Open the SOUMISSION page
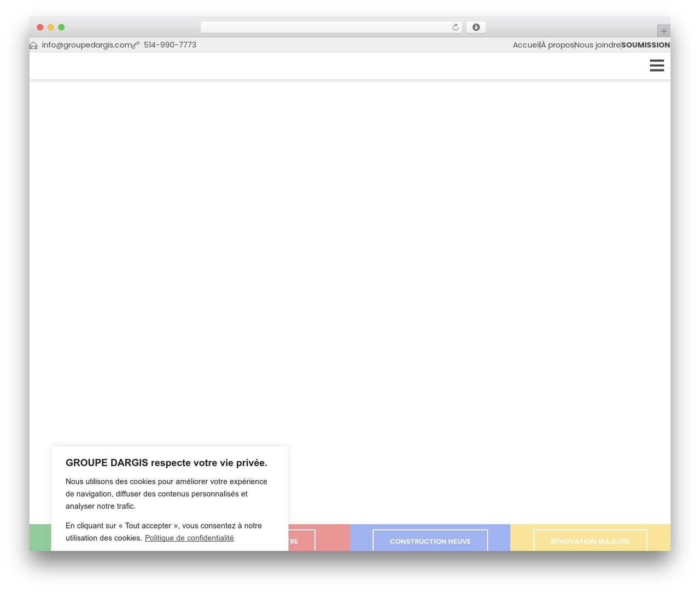Image resolution: width=700 pixels, height=593 pixels. tap(645, 45)
